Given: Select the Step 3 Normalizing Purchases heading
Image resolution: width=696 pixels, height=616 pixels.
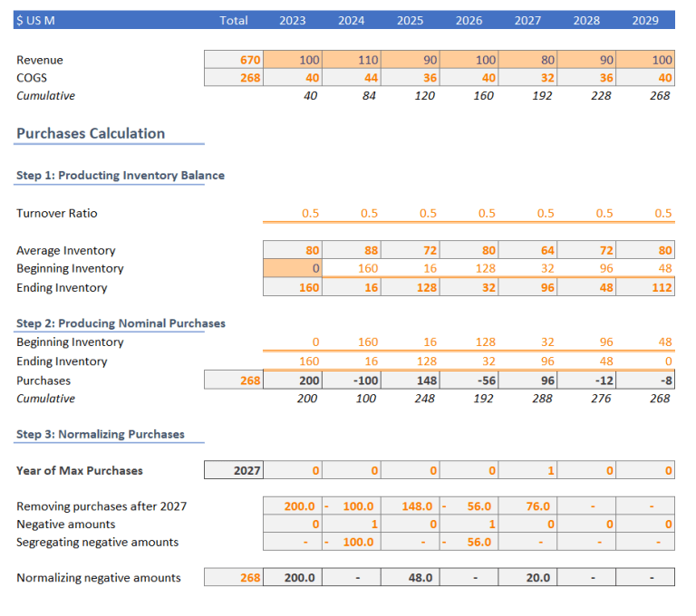Looking at the screenshot, I should click(x=100, y=434).
